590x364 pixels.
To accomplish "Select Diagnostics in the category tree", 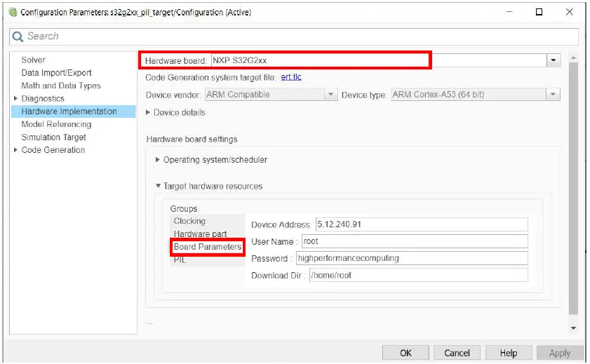I will [x=43, y=98].
